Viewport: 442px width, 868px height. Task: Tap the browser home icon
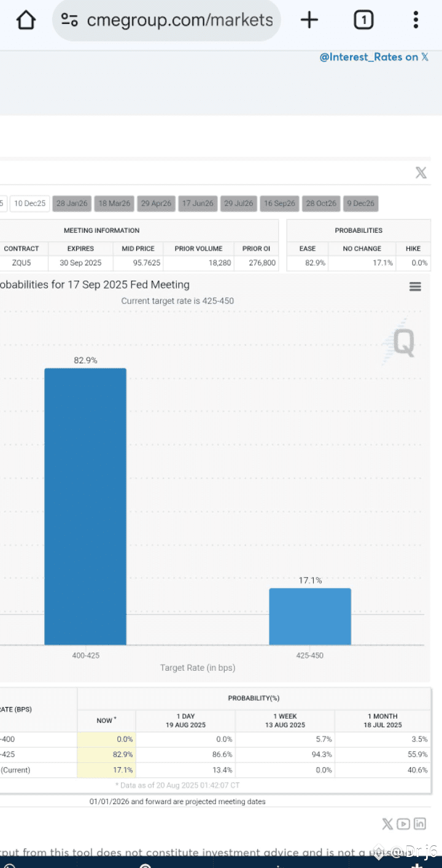26,20
